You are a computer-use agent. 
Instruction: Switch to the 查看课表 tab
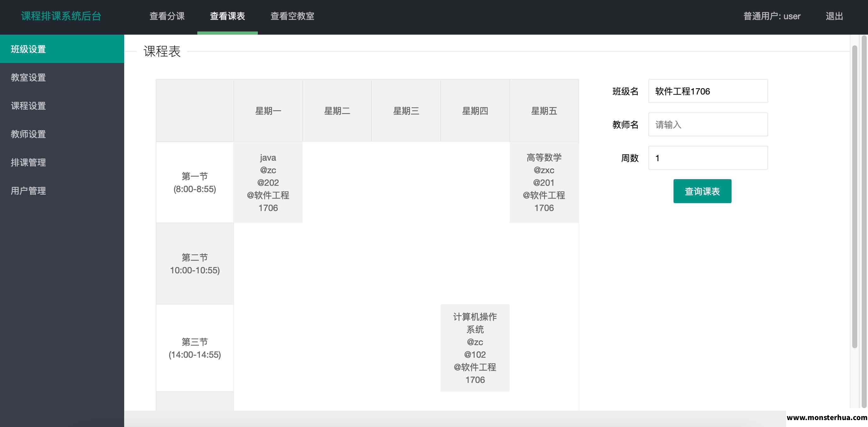click(x=228, y=16)
